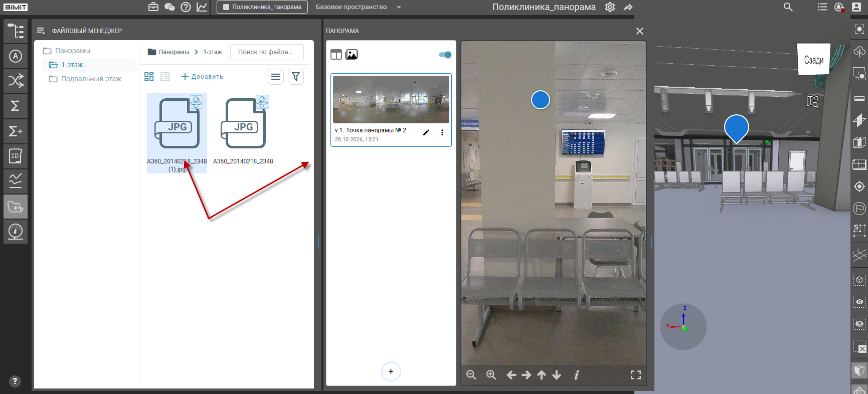The image size is (868, 394).
Task: Open the file list options menu
Action: click(276, 77)
